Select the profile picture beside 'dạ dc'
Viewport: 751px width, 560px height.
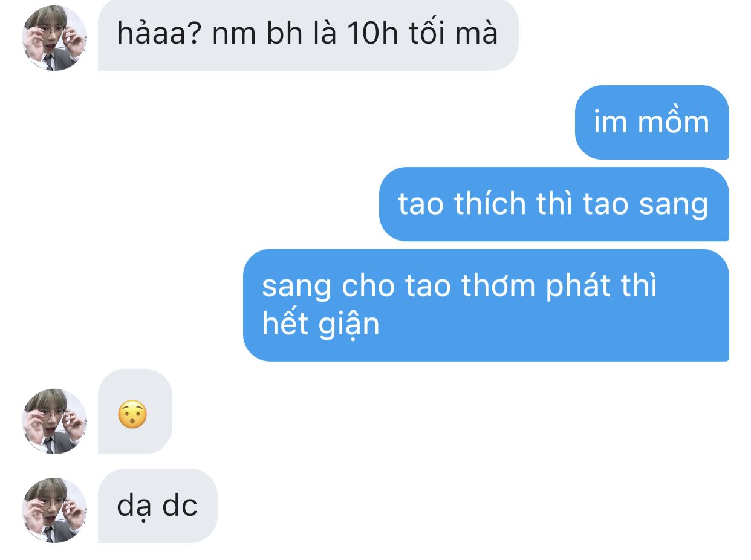pos(54,510)
